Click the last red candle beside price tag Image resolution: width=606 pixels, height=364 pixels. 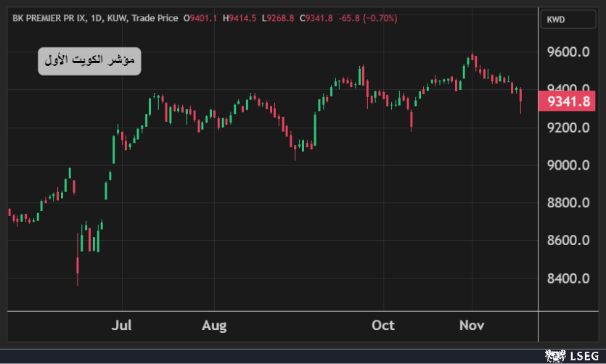(520, 96)
